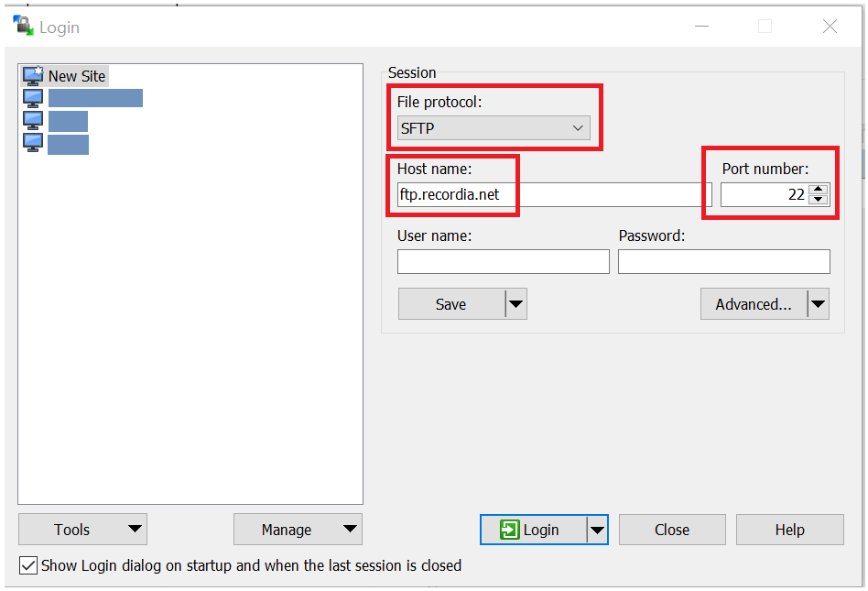The image size is (868, 591).
Task: Open the Manage menu button
Action: click(x=298, y=530)
